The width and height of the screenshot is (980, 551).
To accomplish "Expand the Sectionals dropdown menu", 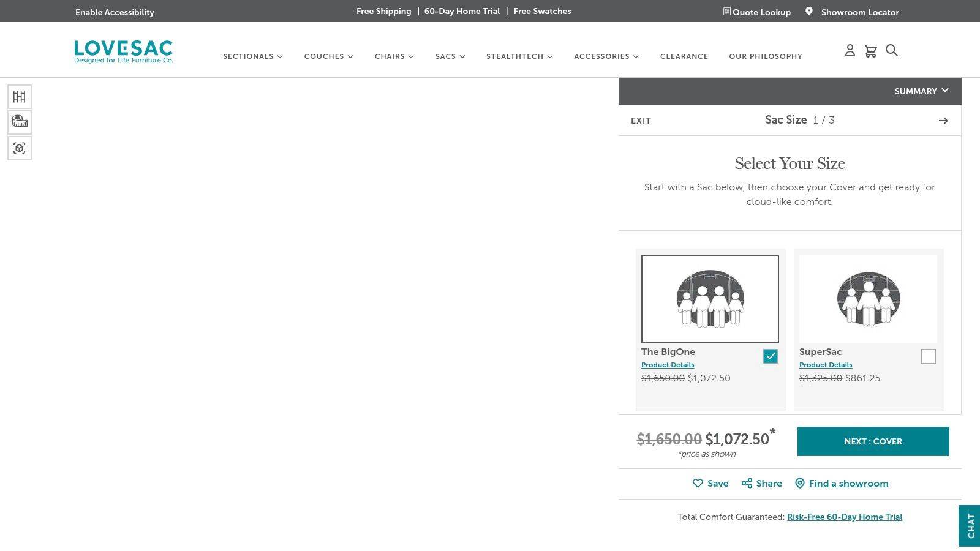I will [252, 56].
